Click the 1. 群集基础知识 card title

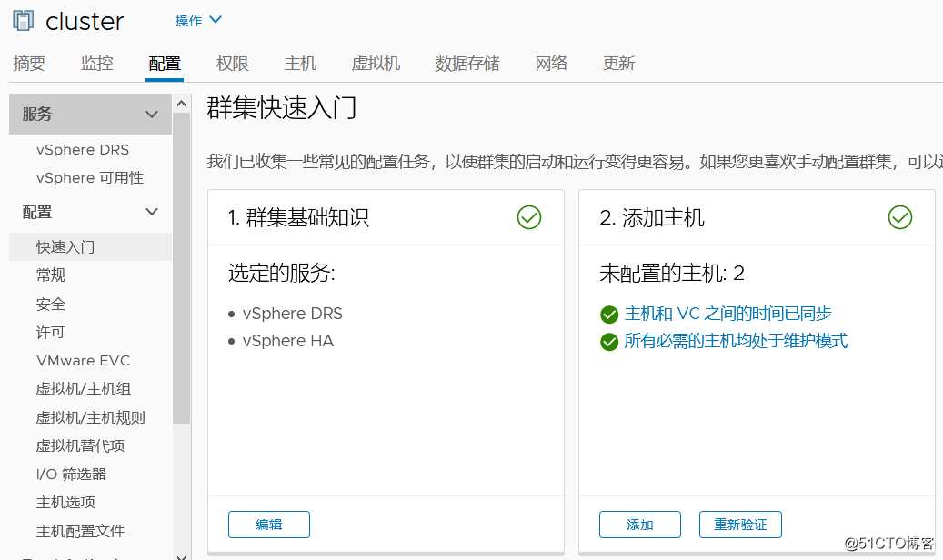click(298, 217)
